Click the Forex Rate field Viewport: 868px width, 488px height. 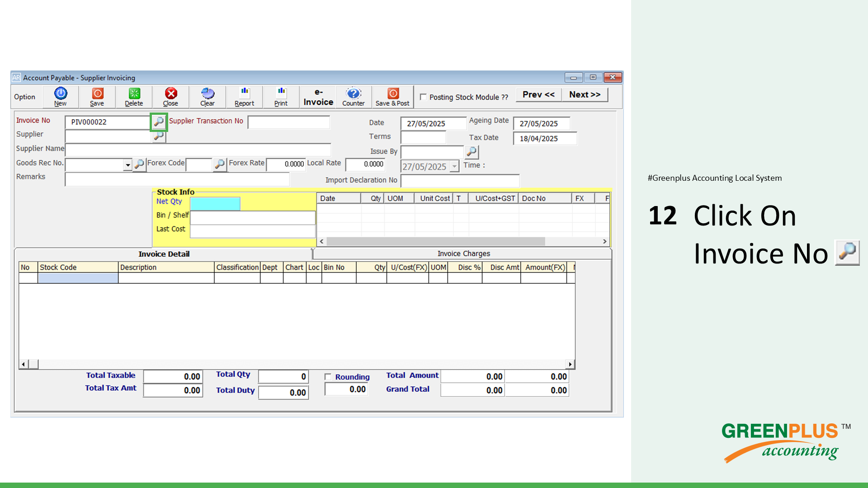pyautogui.click(x=286, y=164)
